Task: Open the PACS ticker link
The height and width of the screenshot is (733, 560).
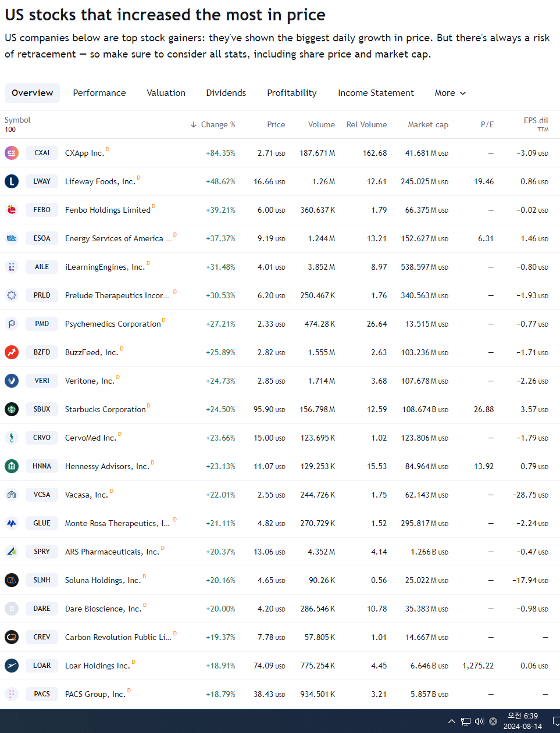Action: pyautogui.click(x=42, y=694)
